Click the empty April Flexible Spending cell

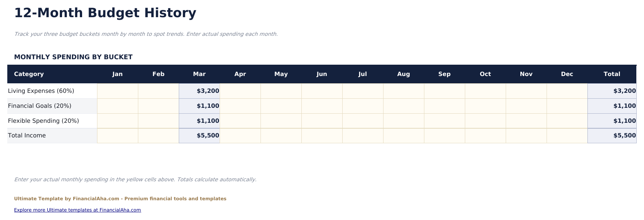pyautogui.click(x=240, y=121)
